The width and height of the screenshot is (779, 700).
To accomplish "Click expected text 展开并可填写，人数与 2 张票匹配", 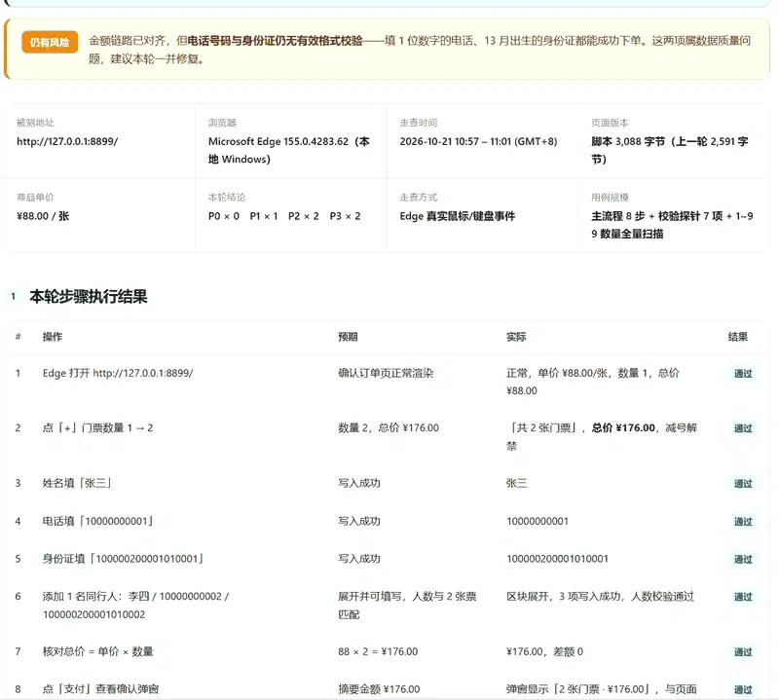I will click(407, 606).
